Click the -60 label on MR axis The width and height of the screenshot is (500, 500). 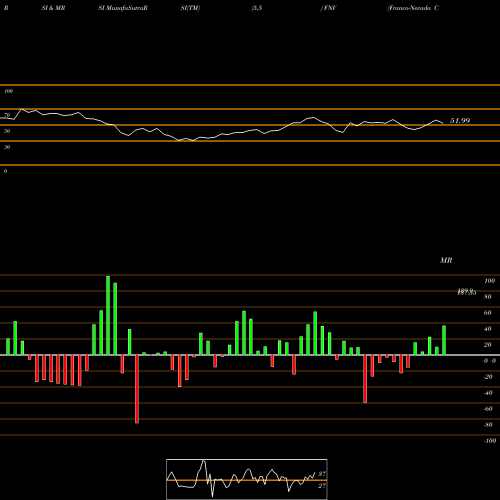488,409
